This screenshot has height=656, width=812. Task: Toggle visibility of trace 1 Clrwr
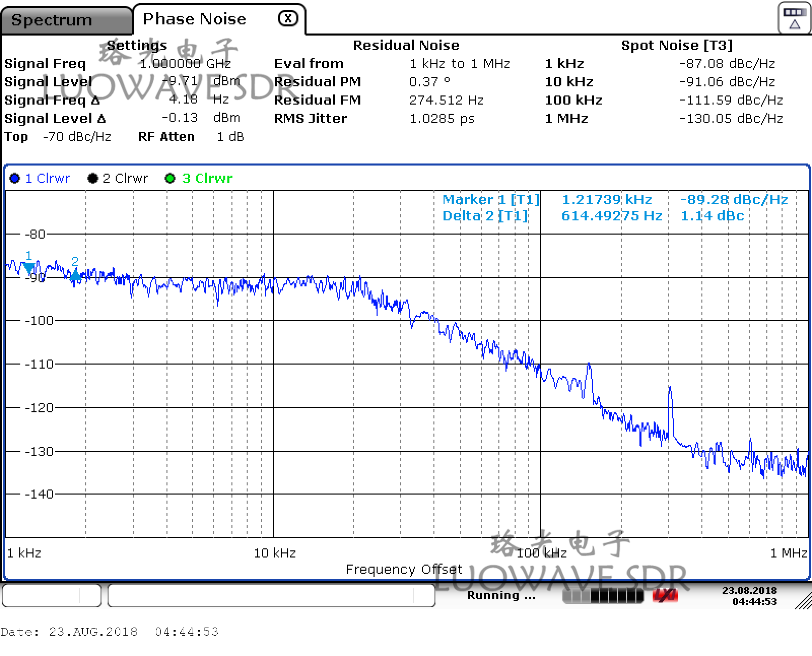[x=48, y=178]
